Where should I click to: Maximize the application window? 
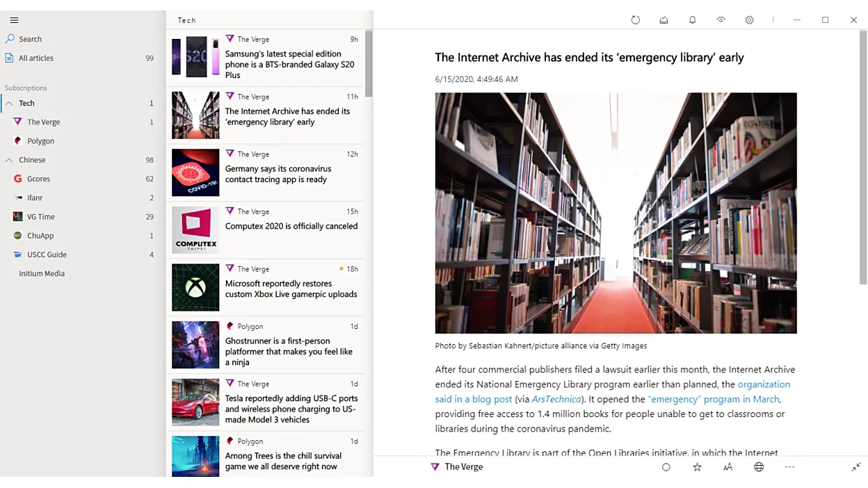coord(825,20)
